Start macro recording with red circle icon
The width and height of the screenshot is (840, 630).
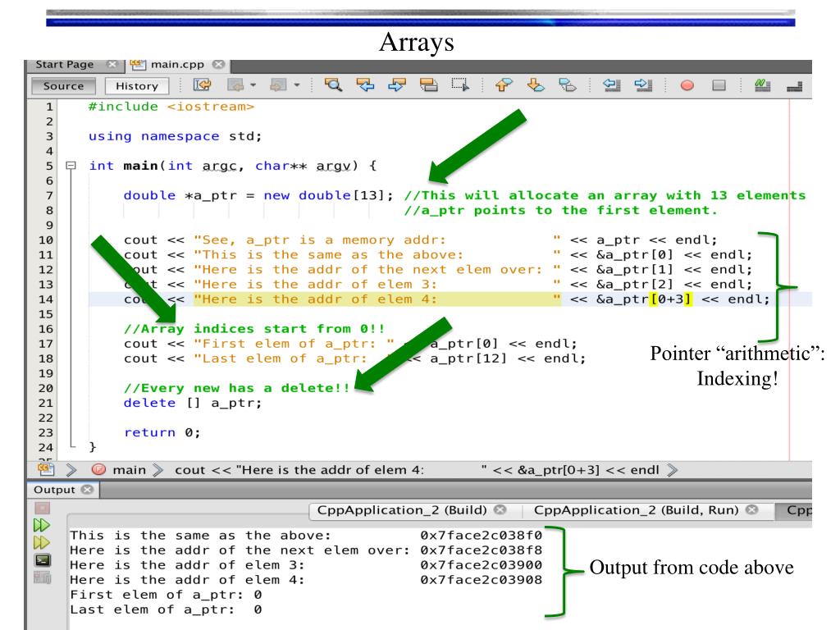pyautogui.click(x=687, y=85)
